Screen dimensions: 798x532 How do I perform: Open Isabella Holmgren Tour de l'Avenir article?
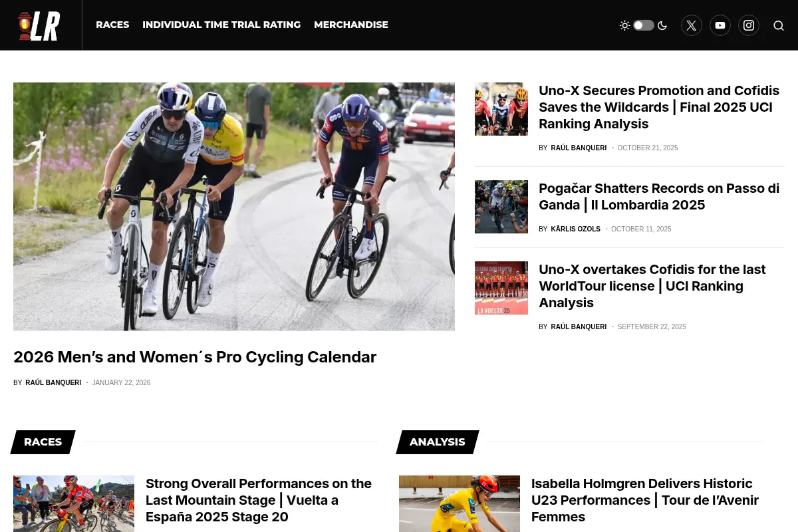point(645,500)
